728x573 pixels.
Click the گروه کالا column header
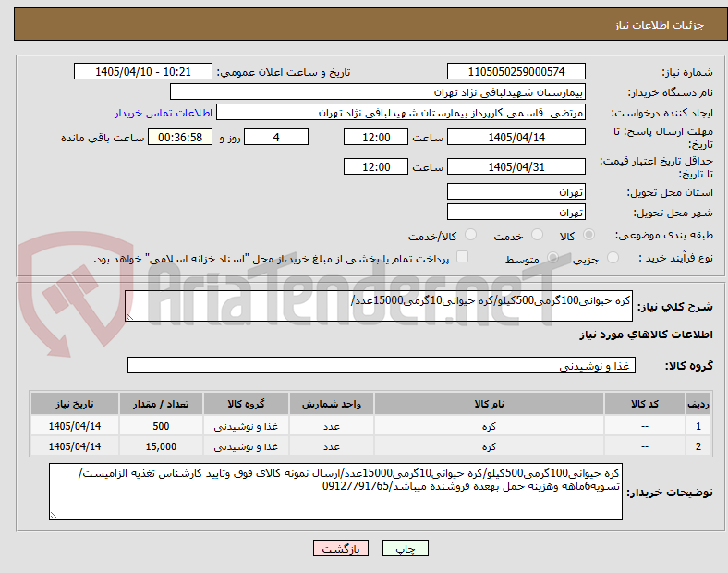tap(246, 404)
